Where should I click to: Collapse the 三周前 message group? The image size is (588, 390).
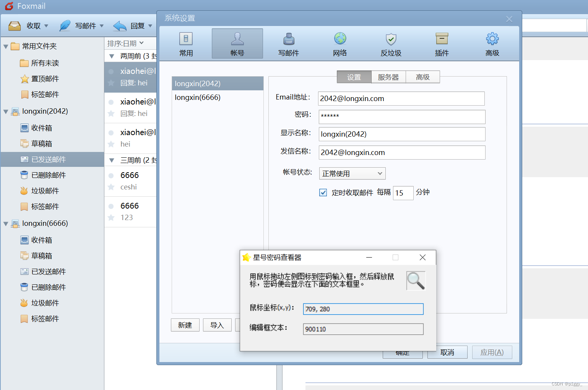[112, 160]
